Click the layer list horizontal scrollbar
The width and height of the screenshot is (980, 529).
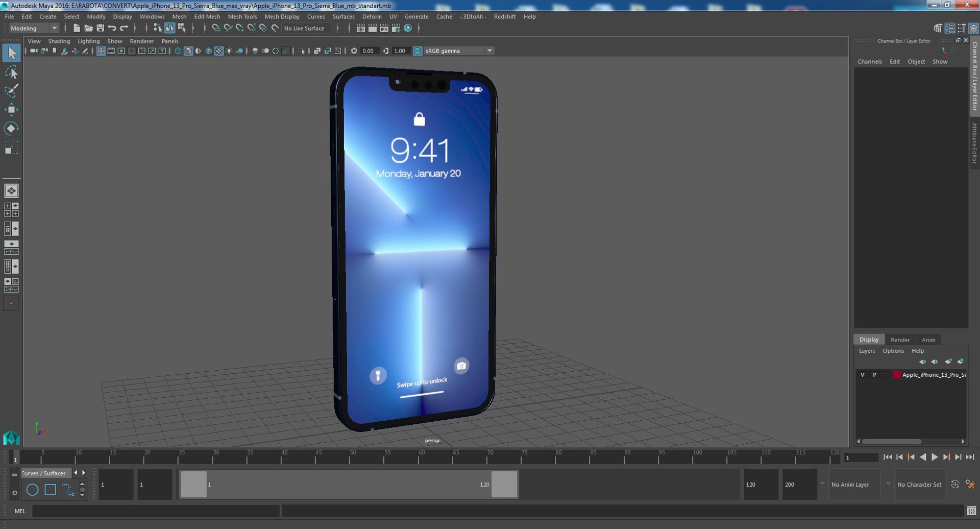click(892, 442)
